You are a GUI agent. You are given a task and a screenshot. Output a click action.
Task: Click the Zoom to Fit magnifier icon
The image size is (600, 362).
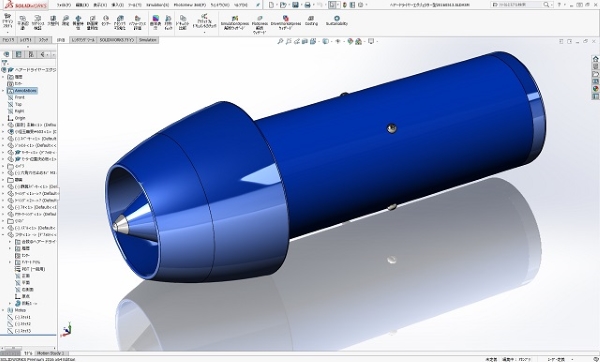pyautogui.click(x=280, y=41)
